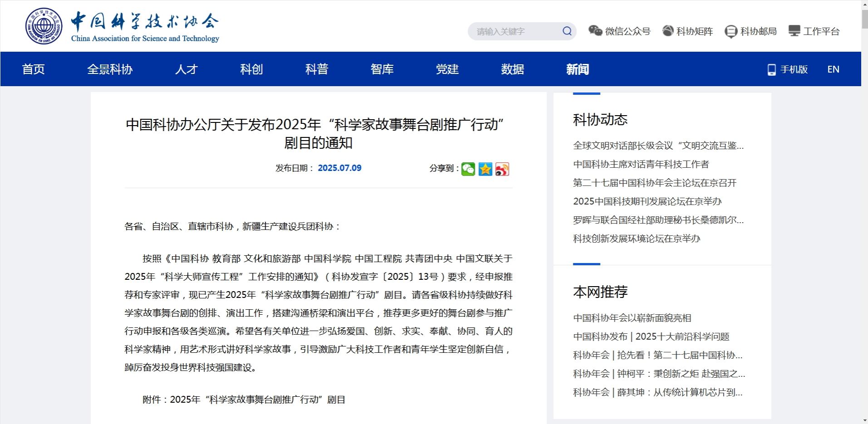This screenshot has height=424, width=868.
Task: Open the 科创 menu item
Action: 252,69
